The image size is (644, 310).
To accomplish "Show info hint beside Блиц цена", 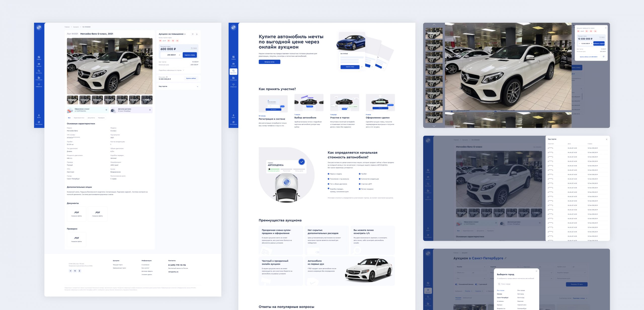I will pyautogui.click(x=167, y=77).
